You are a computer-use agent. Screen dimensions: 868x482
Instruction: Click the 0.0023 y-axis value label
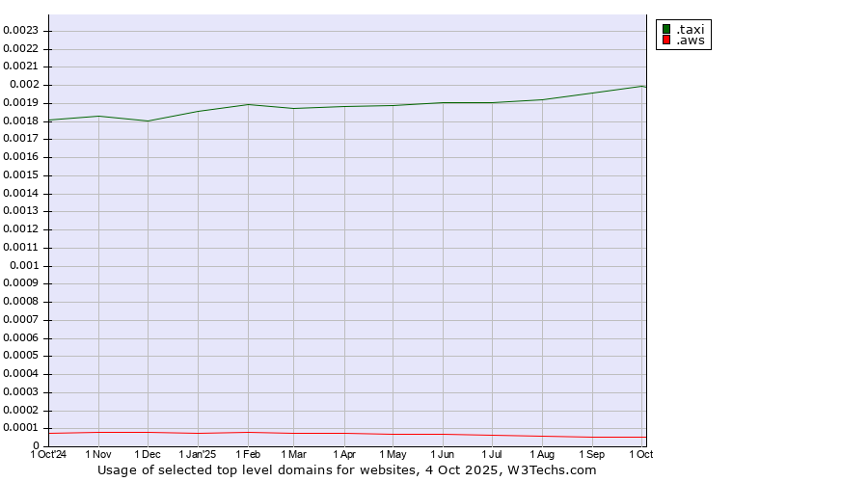pos(19,30)
